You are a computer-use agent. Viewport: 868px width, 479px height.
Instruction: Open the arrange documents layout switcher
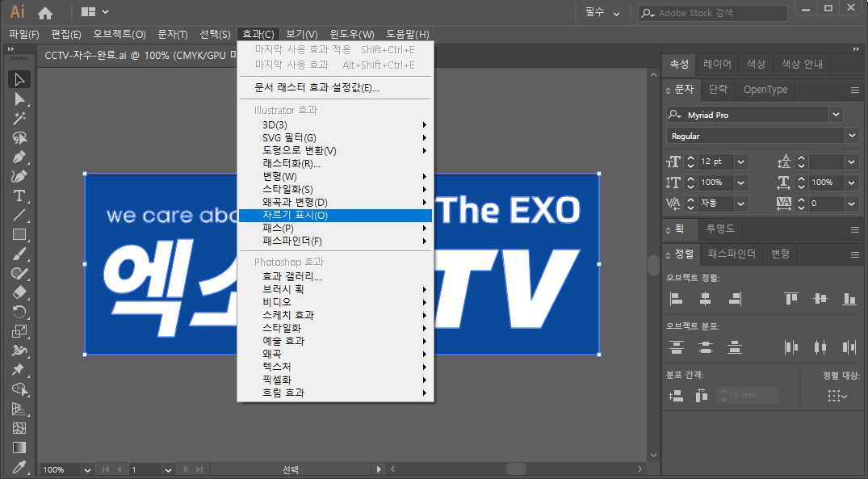coord(94,11)
